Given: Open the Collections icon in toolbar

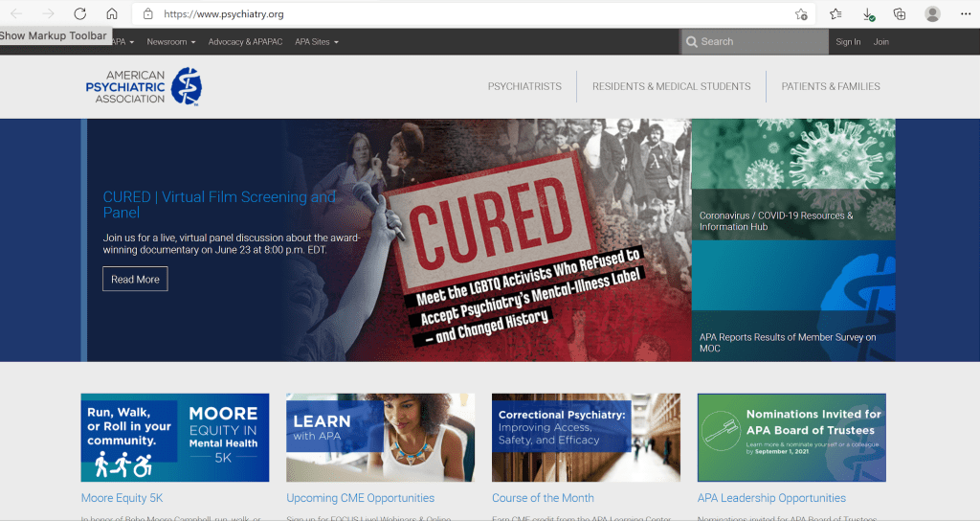Looking at the screenshot, I should click(900, 14).
